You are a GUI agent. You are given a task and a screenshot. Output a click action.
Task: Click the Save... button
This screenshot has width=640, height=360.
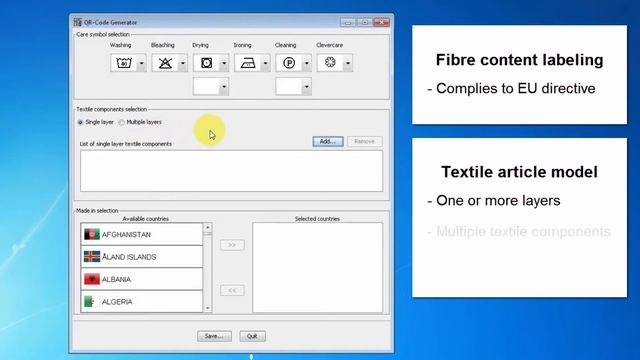[x=214, y=336]
